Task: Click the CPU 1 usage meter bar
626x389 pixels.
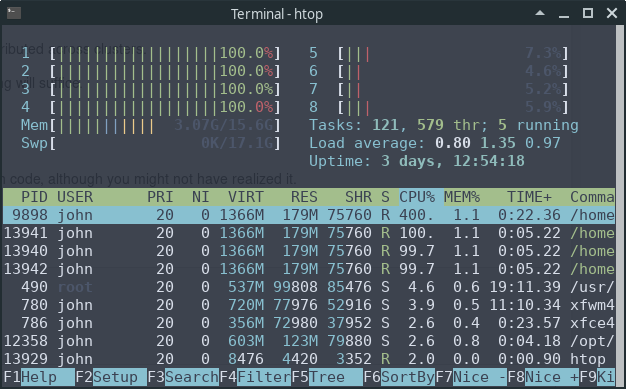Action: [165, 53]
